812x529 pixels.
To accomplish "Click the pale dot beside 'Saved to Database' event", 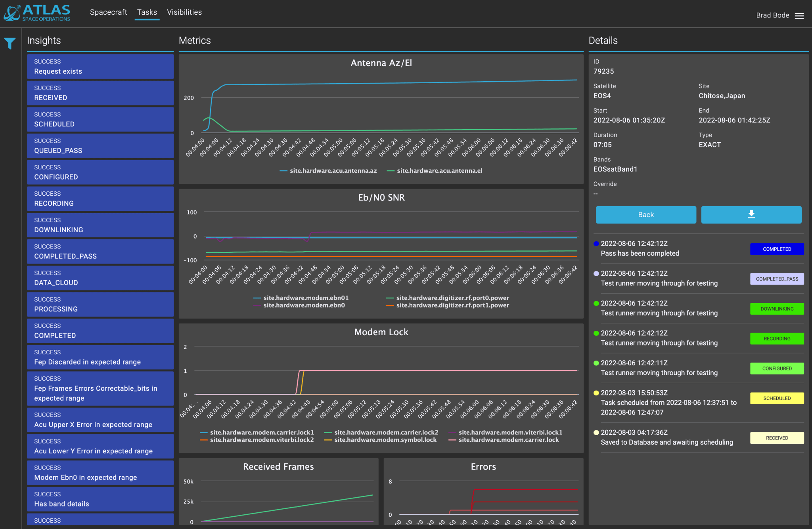I will (596, 433).
